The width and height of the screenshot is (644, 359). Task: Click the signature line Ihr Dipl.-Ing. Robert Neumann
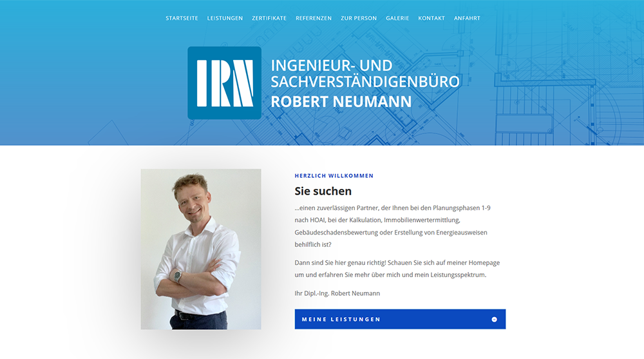pyautogui.click(x=337, y=293)
